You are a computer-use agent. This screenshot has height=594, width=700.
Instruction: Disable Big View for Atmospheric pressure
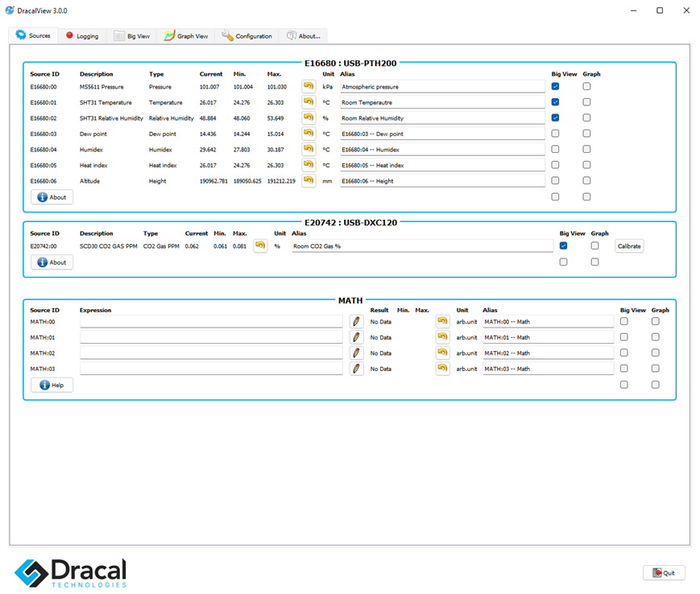pyautogui.click(x=555, y=86)
